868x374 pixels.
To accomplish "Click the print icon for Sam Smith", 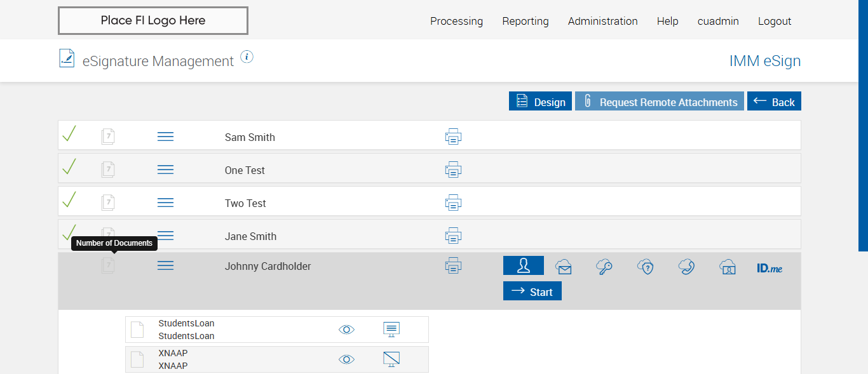I will 453,137.
